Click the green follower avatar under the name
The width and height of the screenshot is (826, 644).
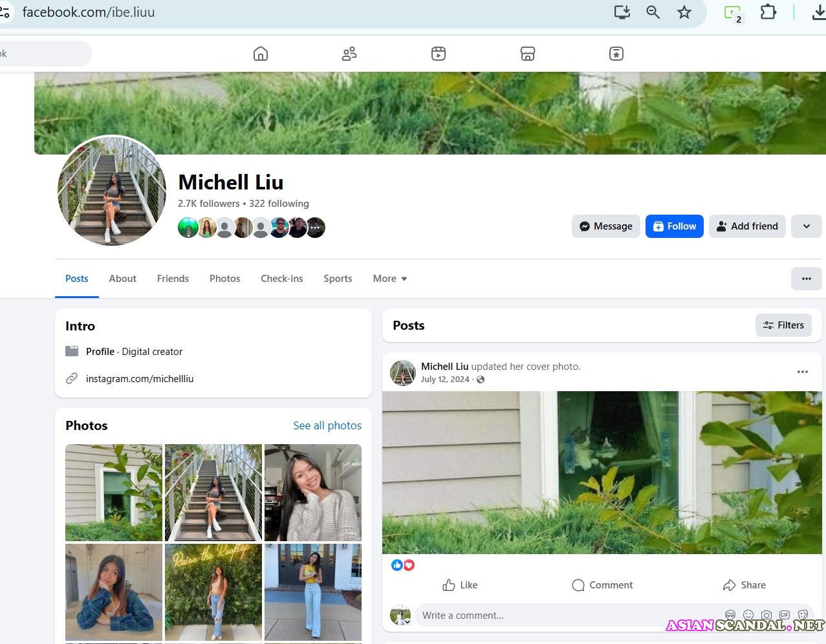pyautogui.click(x=188, y=228)
